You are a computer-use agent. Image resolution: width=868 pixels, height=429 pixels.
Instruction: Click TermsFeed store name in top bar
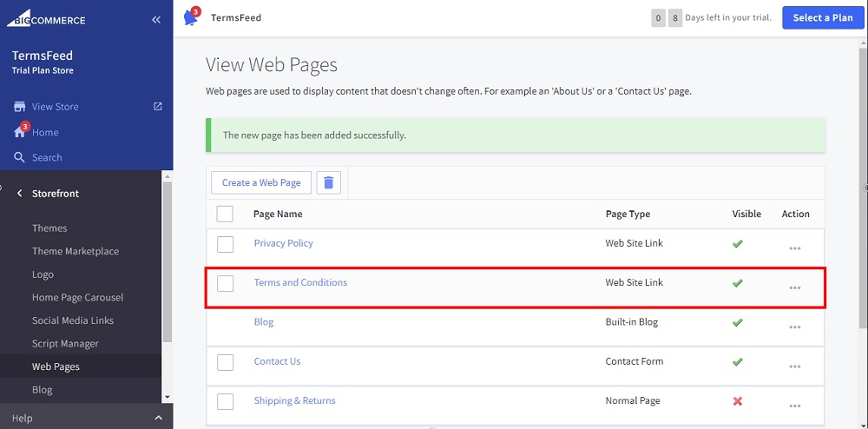tap(236, 17)
